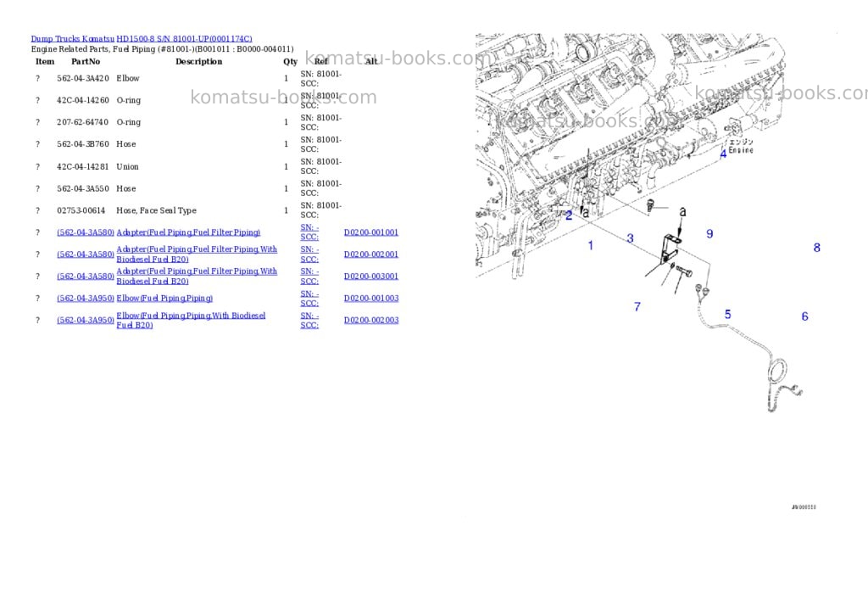This screenshot has width=868, height=615.
Task: Open the HD1500-8 S/N 81001-UP(0001174C) link
Action: point(184,39)
